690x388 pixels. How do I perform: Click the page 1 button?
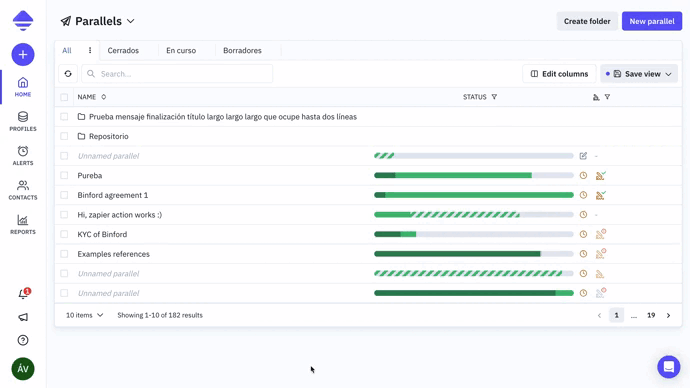click(x=616, y=315)
